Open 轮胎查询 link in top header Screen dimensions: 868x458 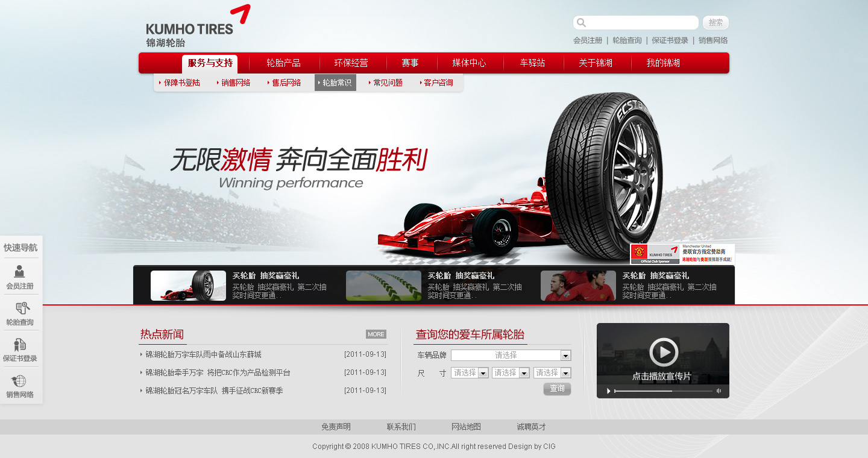point(627,40)
